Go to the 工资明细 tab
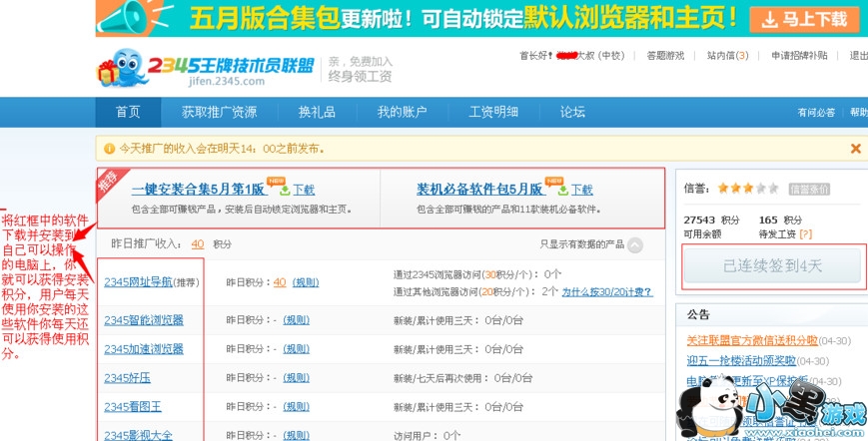The image size is (868, 441). [493, 112]
